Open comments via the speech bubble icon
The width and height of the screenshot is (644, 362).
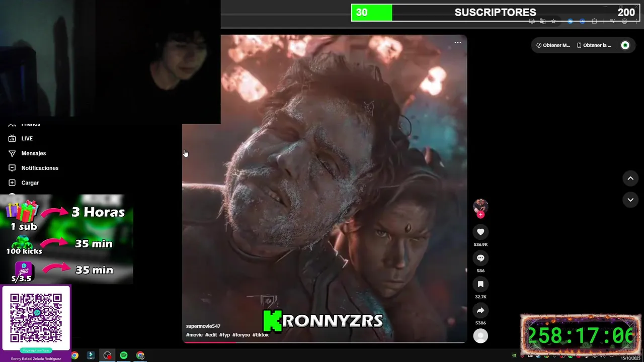(x=480, y=258)
